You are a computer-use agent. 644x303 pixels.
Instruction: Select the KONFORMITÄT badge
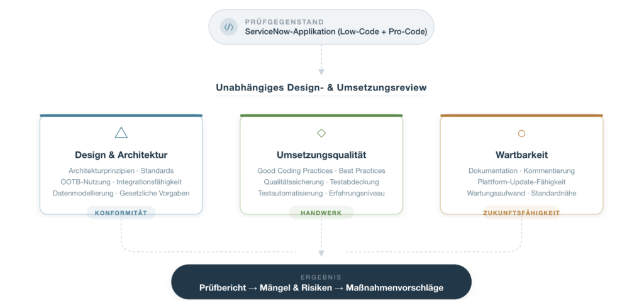(x=121, y=213)
